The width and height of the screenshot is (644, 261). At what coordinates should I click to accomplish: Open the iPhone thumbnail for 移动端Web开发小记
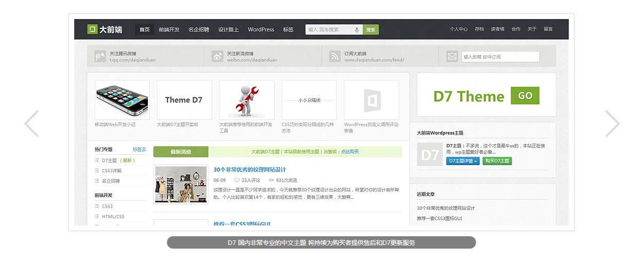[122, 100]
